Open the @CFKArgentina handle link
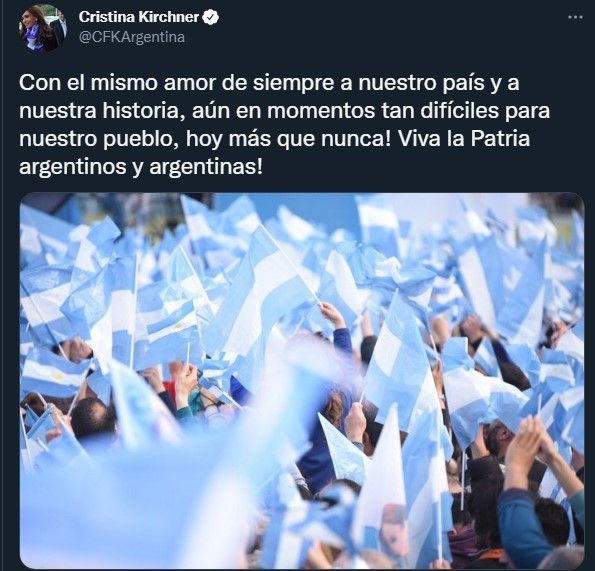Screen dimensions: 595x571 point(132,37)
